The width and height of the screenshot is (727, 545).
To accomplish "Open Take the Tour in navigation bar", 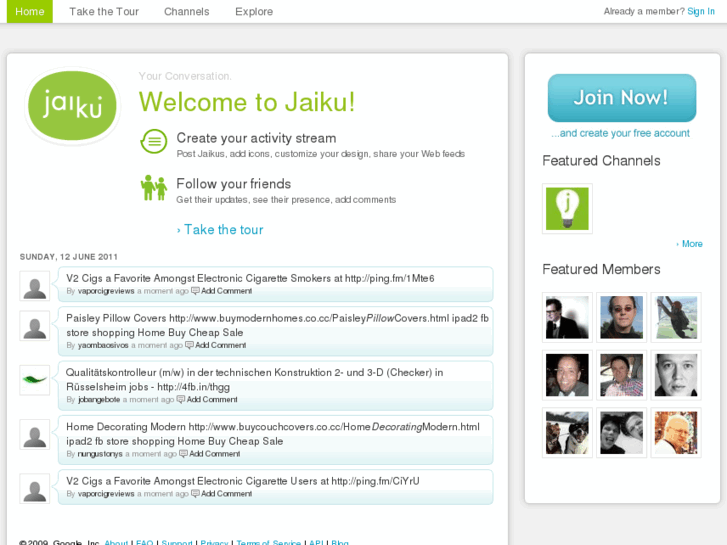I will coord(104,12).
